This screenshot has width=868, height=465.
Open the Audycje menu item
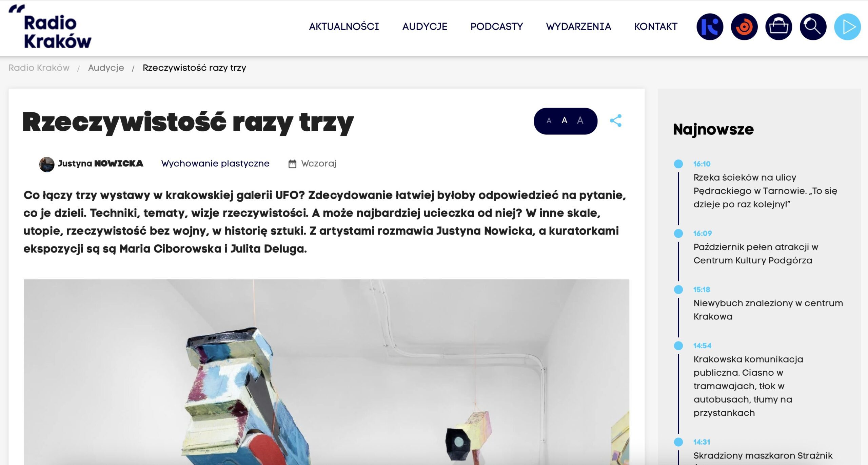[425, 26]
